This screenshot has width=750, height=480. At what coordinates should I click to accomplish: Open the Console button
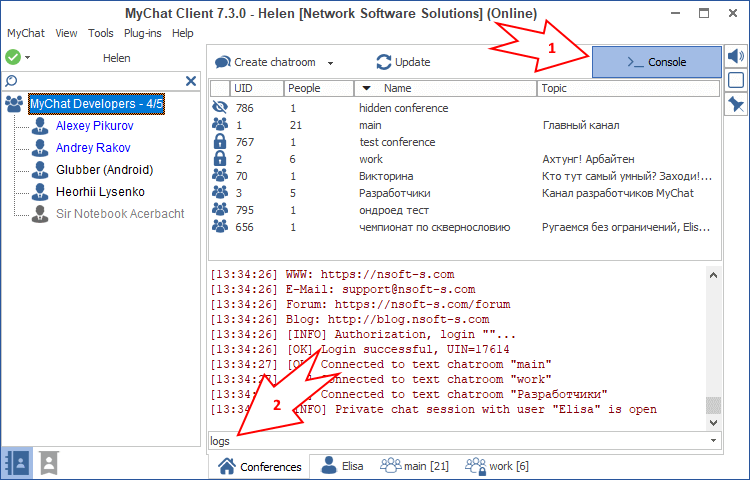[x=656, y=62]
